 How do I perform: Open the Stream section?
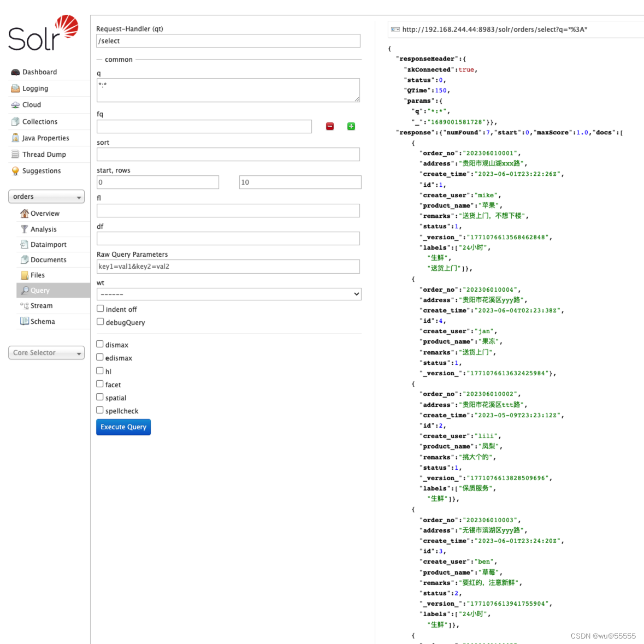(42, 306)
